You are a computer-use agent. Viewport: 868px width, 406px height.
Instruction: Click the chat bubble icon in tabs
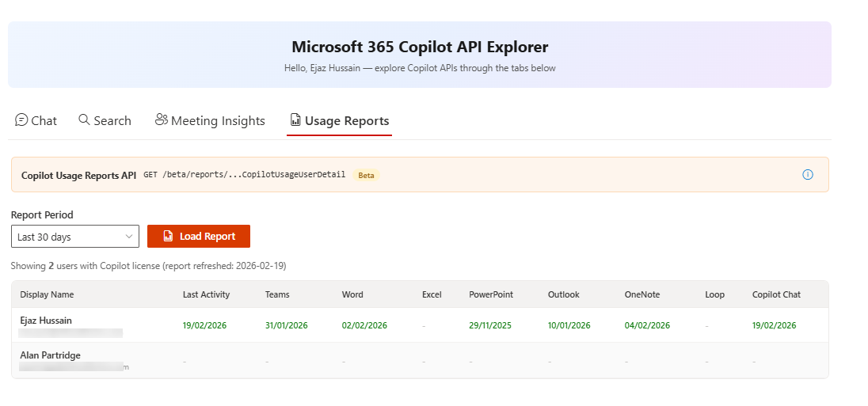coord(21,120)
